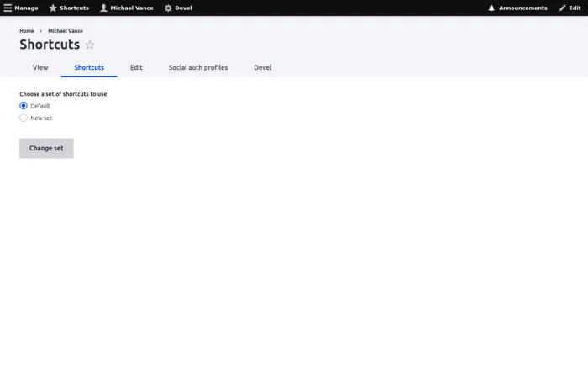Click the Announcements bell icon
This screenshot has width=588, height=368.
[491, 8]
